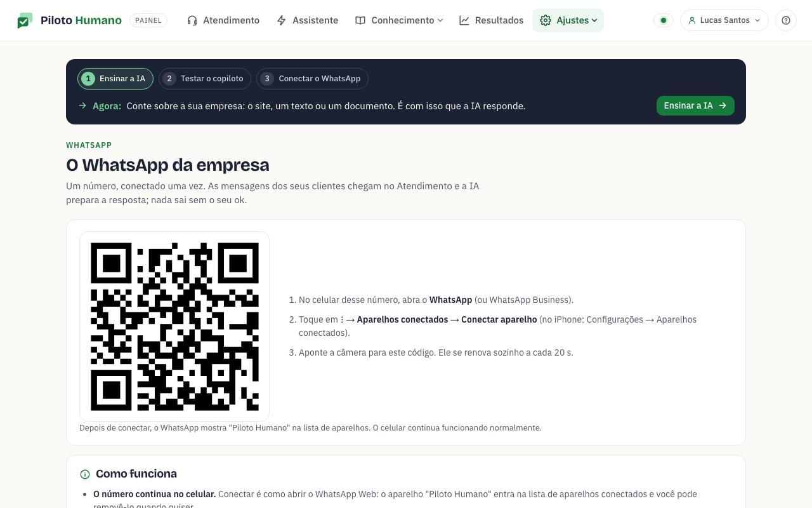Toggle the green status indicator

pyautogui.click(x=664, y=20)
